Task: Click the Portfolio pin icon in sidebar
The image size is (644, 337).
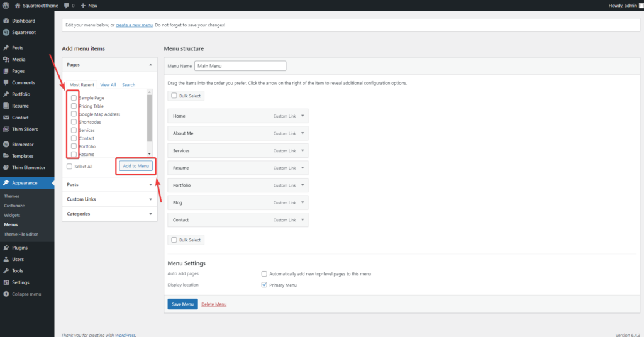Action: click(6, 94)
